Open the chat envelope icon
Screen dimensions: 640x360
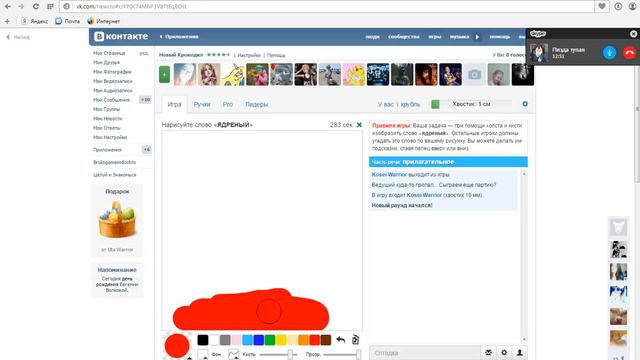(x=488, y=352)
